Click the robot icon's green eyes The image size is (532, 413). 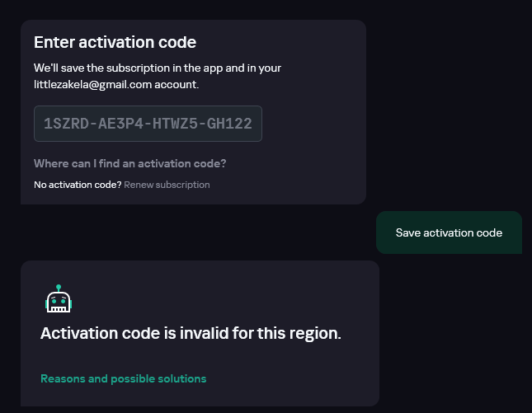click(x=59, y=301)
